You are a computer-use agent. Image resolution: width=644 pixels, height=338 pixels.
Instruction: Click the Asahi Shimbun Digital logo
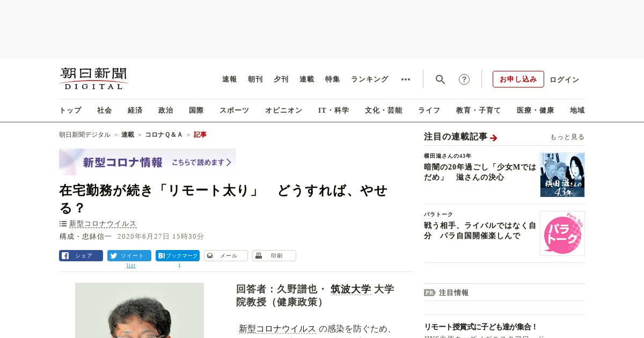pyautogui.click(x=94, y=78)
